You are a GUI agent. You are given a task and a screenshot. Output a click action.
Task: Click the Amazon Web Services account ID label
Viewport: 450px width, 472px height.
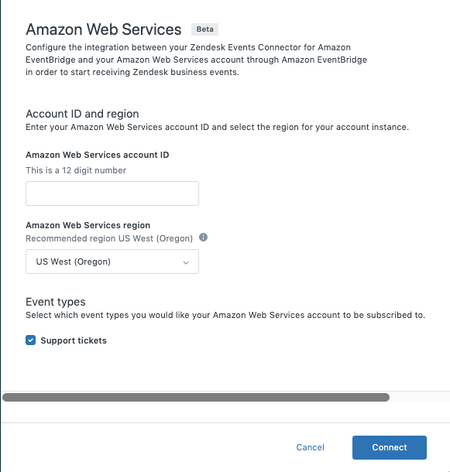coord(97,155)
